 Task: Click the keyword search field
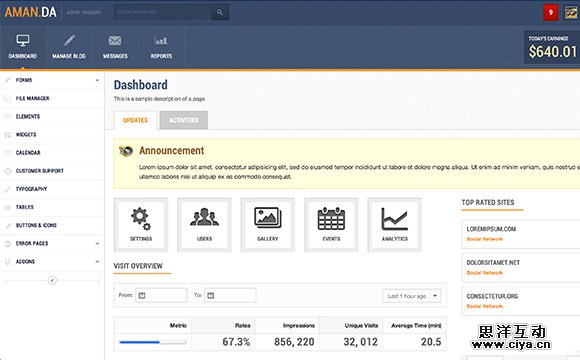coord(162,12)
